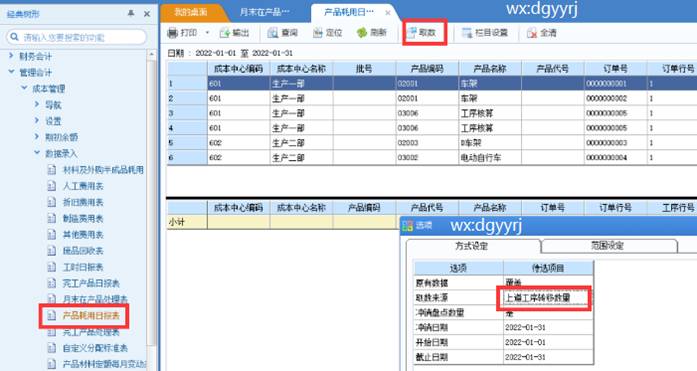Screen dimensions: 697x371
Task: Expand the 财务会计 tree node
Action: click(12, 56)
